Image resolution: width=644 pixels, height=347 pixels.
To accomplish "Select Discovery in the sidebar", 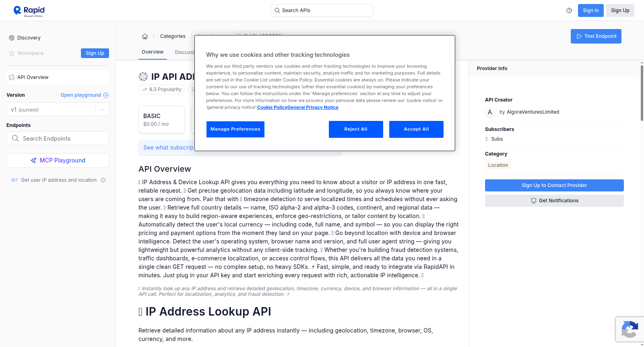I will click(58, 38).
